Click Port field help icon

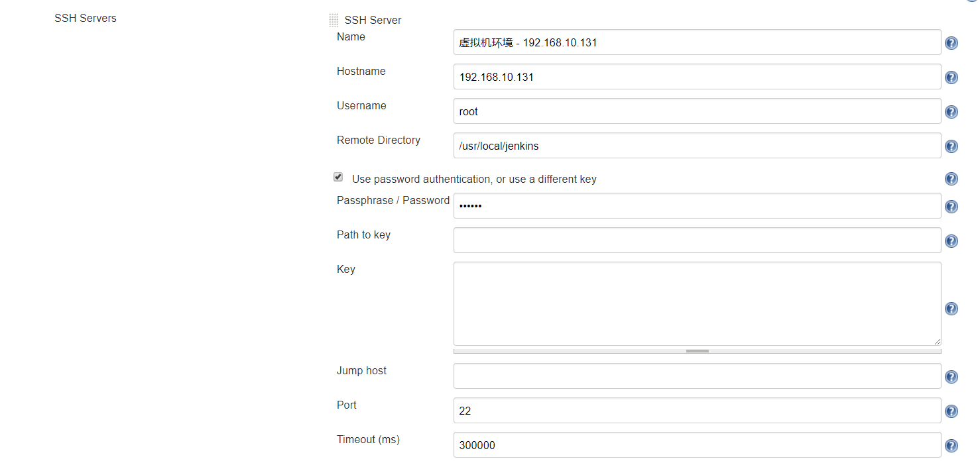click(951, 411)
